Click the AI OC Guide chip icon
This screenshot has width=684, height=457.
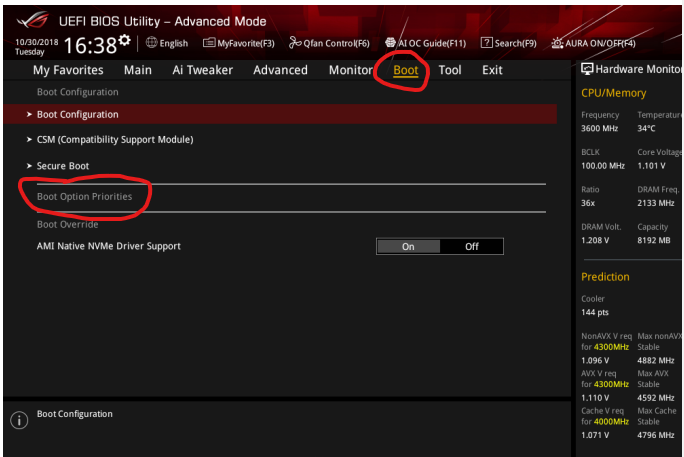click(x=390, y=42)
